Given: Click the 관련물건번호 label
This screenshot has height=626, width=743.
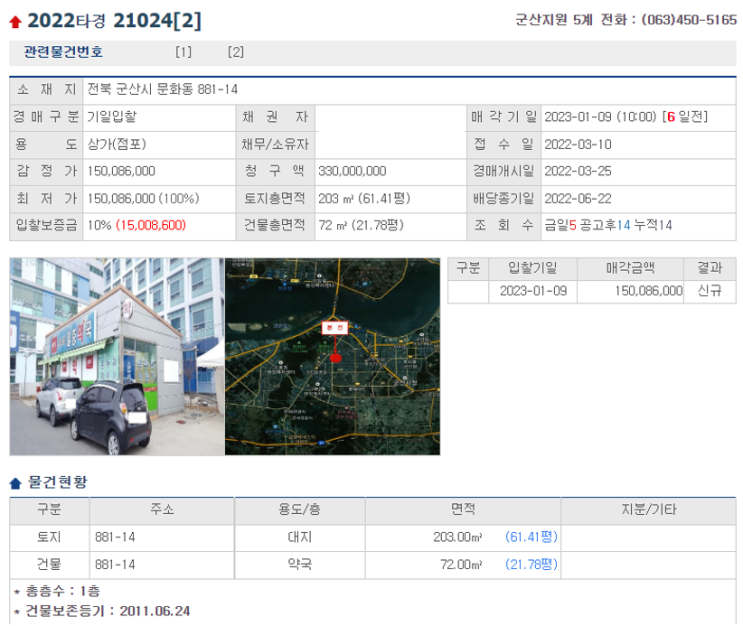Looking at the screenshot, I should [x=63, y=52].
